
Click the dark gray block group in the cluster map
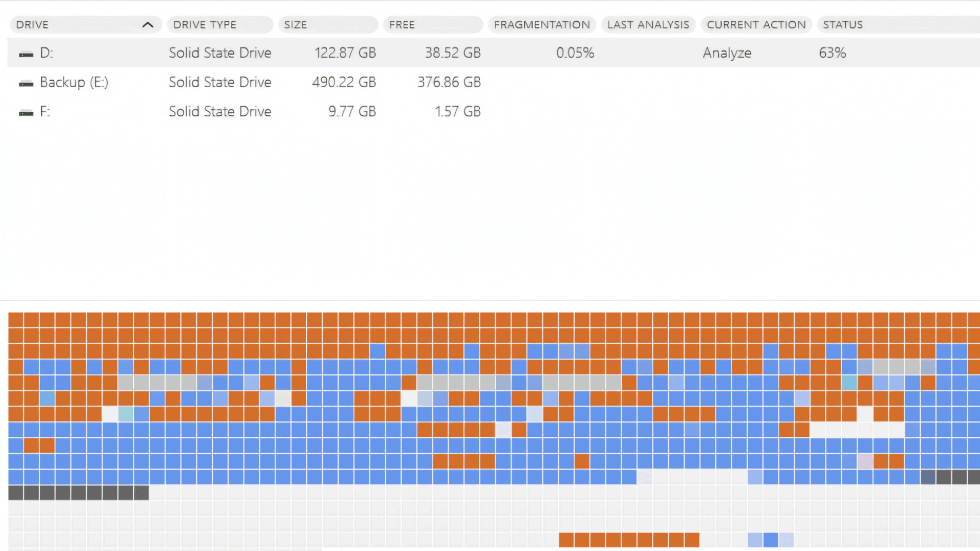pyautogui.click(x=79, y=492)
